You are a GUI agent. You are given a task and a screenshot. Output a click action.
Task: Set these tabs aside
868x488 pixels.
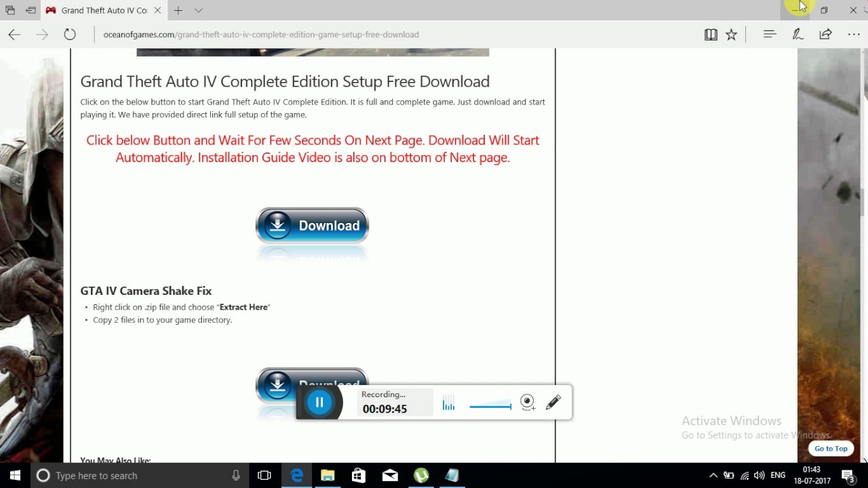coord(31,10)
